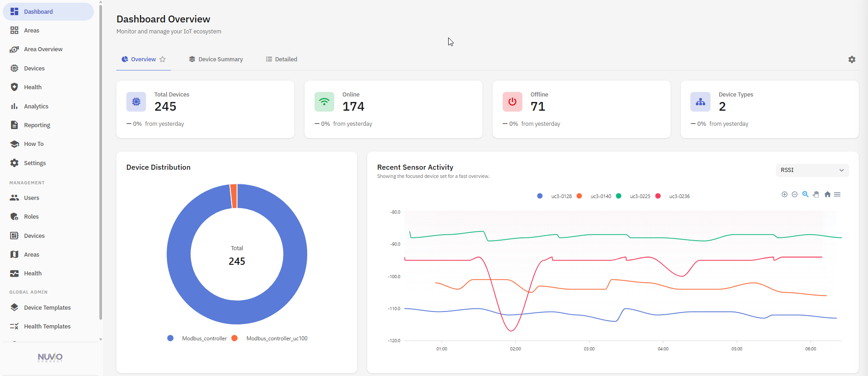Switch to the Device Summary tab
868x376 pixels.
coord(216,59)
